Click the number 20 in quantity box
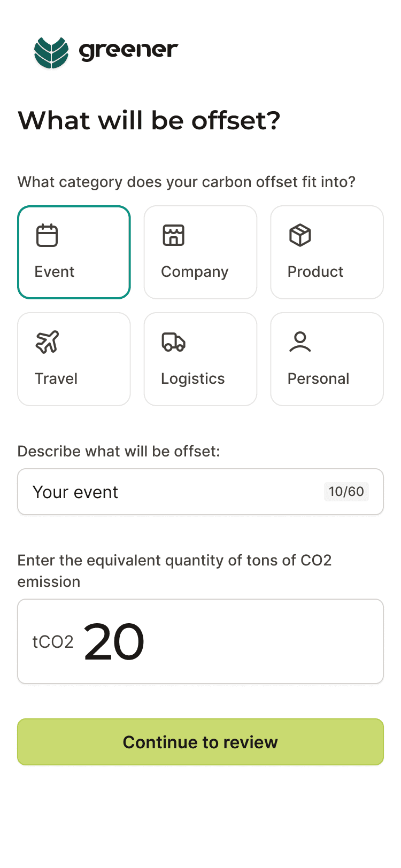 coord(114,642)
